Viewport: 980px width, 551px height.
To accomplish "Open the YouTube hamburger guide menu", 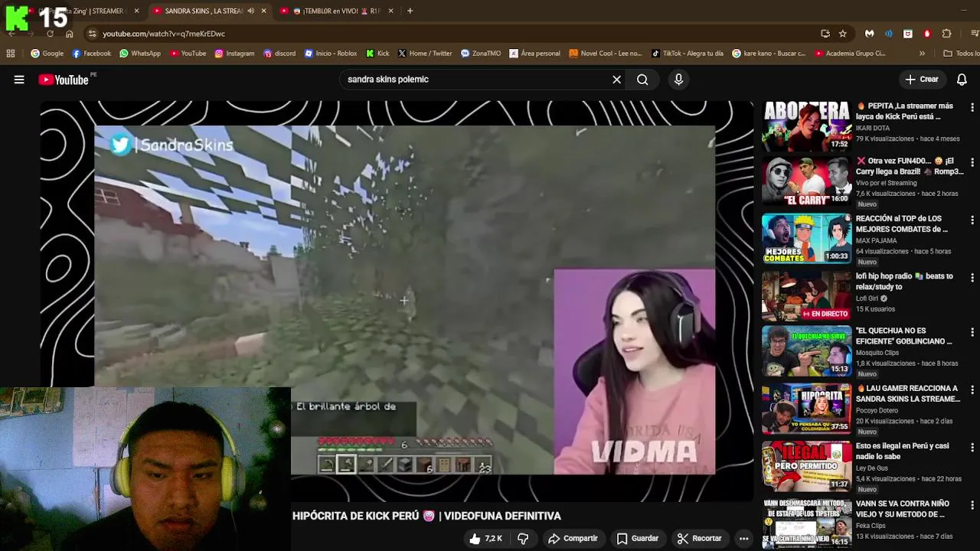I will point(19,80).
